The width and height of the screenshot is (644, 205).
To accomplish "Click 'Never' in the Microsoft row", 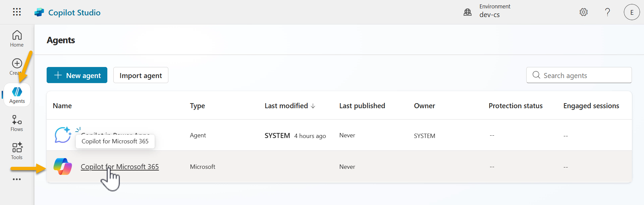I will click(x=347, y=167).
